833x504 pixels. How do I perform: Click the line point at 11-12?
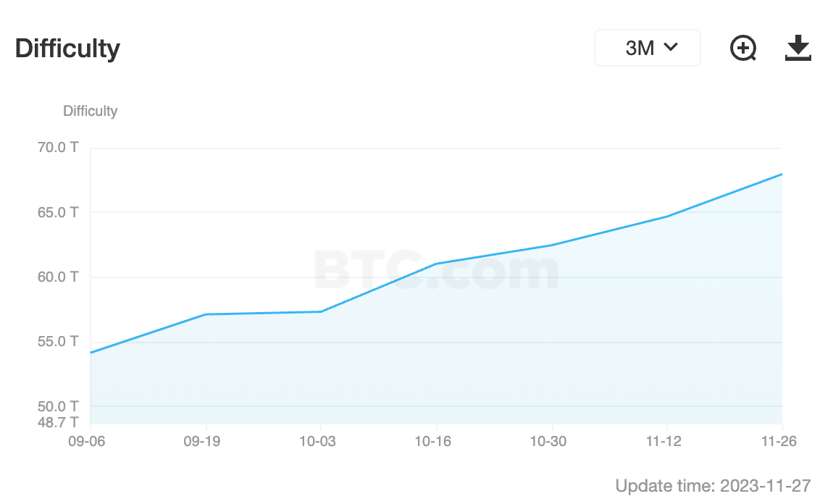point(666,216)
